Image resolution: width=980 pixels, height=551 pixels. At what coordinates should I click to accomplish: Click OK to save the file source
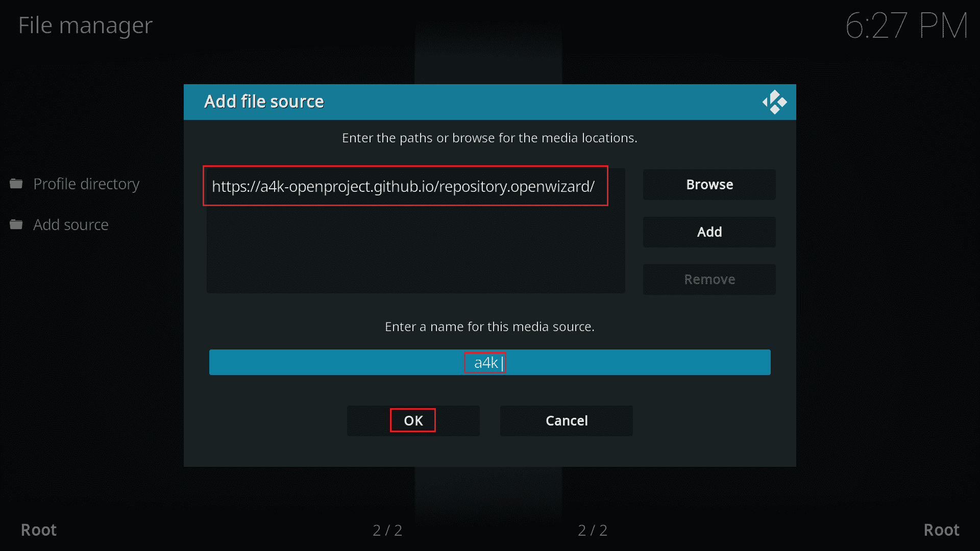412,420
